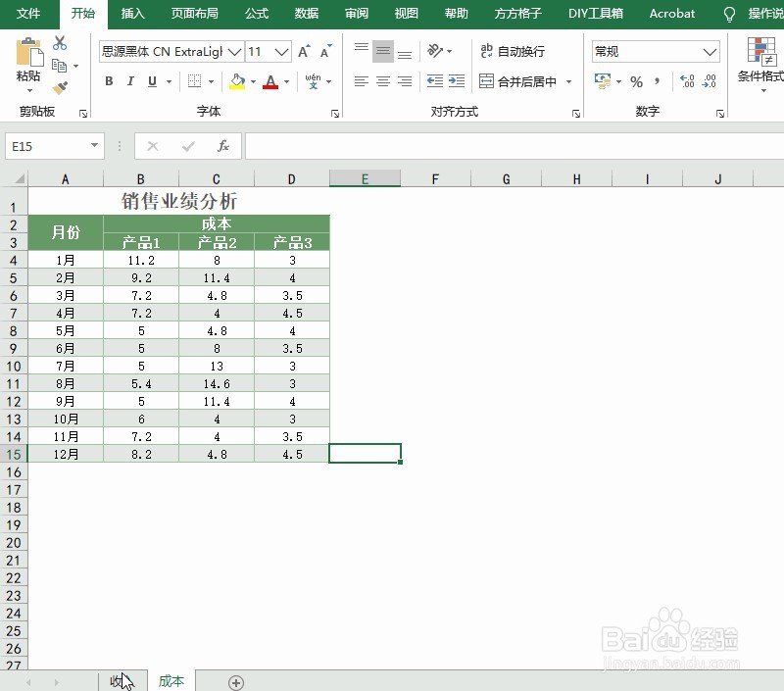Click in the formula bar input
Viewport: 784px width, 691px height.
(514, 146)
